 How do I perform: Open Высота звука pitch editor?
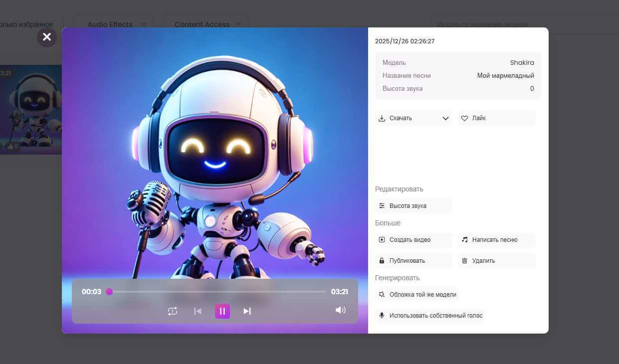[x=413, y=205]
